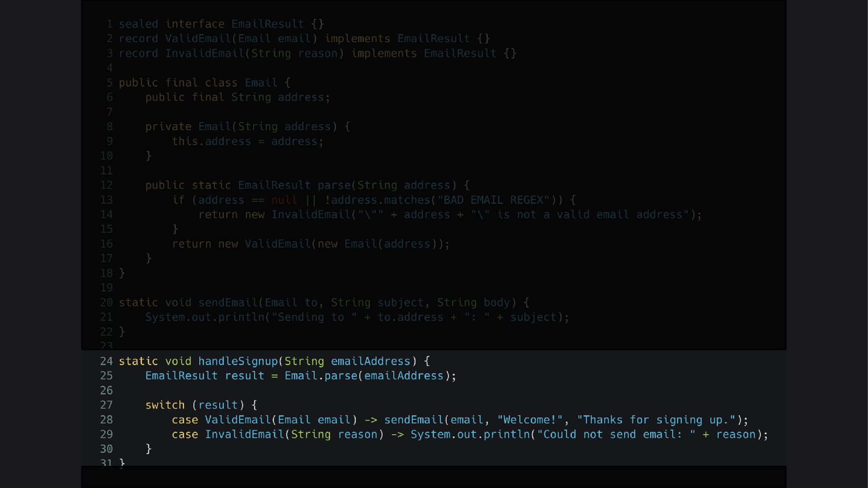Click InvalidEmail in the second case
The height and width of the screenshot is (488, 868).
tap(245, 435)
